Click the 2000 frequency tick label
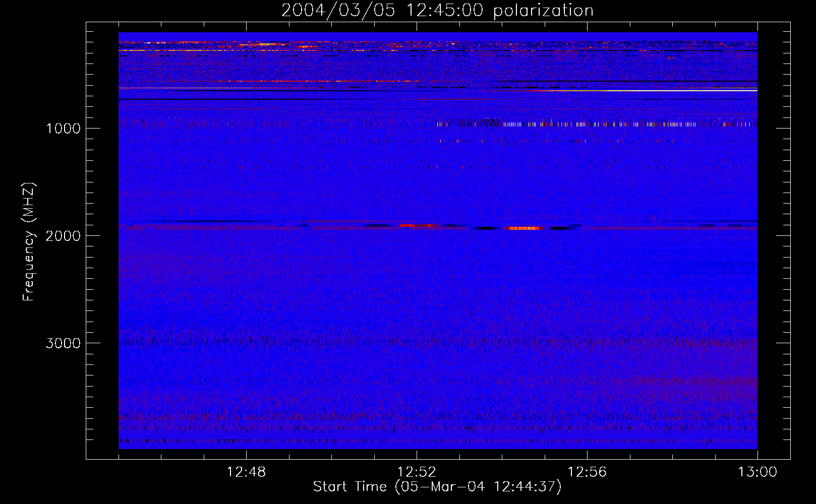Image resolution: width=816 pixels, height=504 pixels. 63,236
